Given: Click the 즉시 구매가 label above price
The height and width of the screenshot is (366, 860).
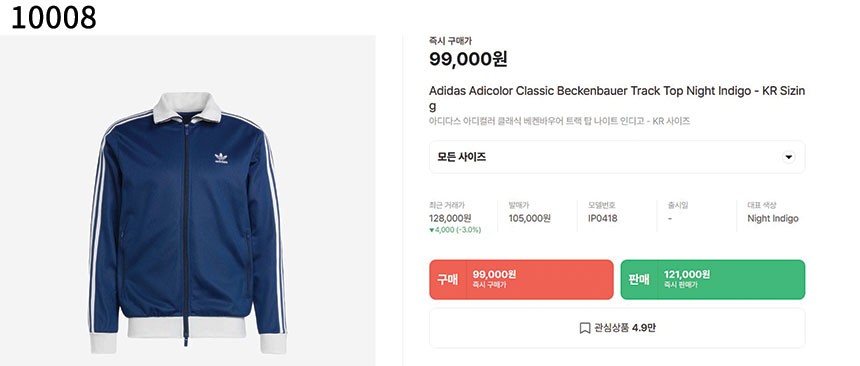Looking at the screenshot, I should 450,41.
